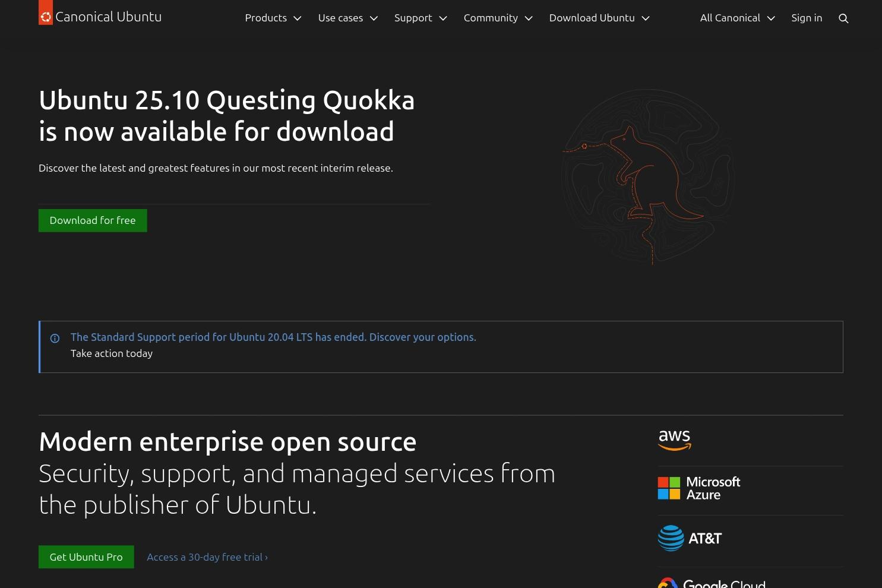This screenshot has width=882, height=588.
Task: Open the Ubuntu 20.04 LTS support ended link
Action: tap(273, 337)
